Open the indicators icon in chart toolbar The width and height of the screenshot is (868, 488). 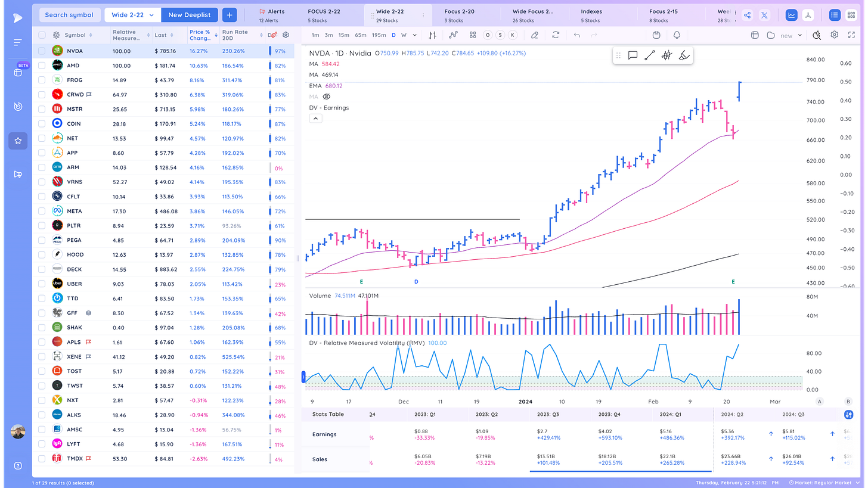[453, 35]
